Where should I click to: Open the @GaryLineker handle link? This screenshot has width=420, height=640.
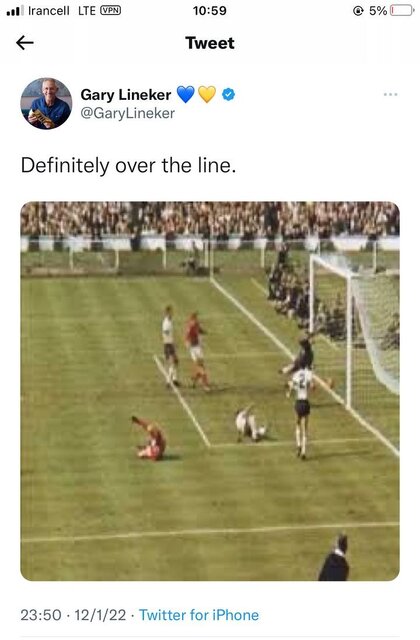128,113
